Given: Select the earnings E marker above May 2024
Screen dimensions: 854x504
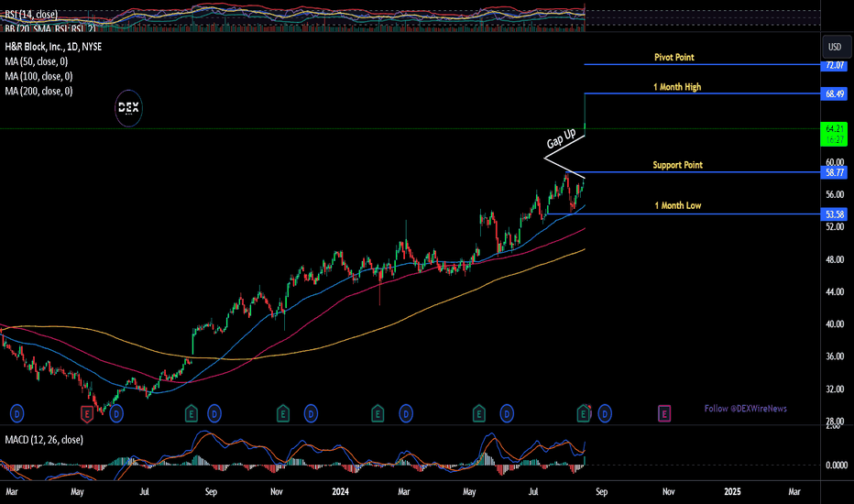Looking at the screenshot, I should [x=478, y=414].
